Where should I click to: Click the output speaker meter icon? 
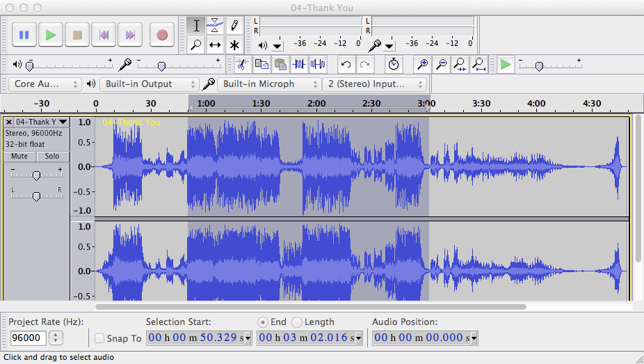[262, 45]
